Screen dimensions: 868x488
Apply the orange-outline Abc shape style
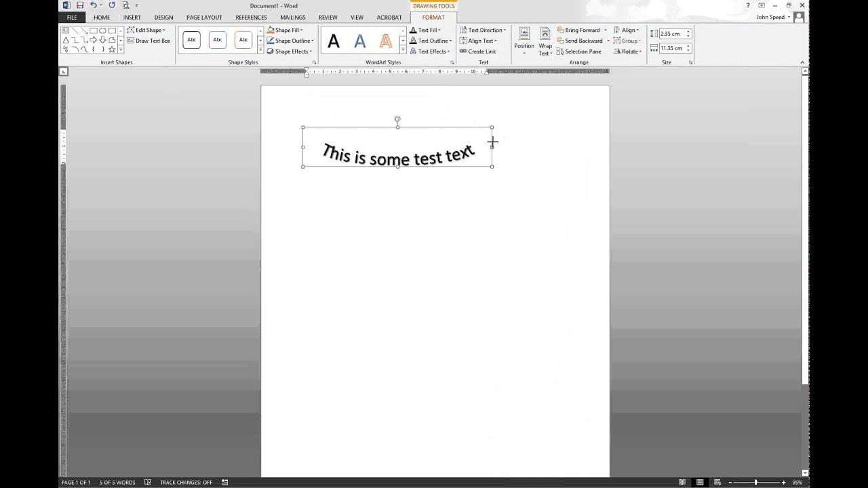[243, 40]
